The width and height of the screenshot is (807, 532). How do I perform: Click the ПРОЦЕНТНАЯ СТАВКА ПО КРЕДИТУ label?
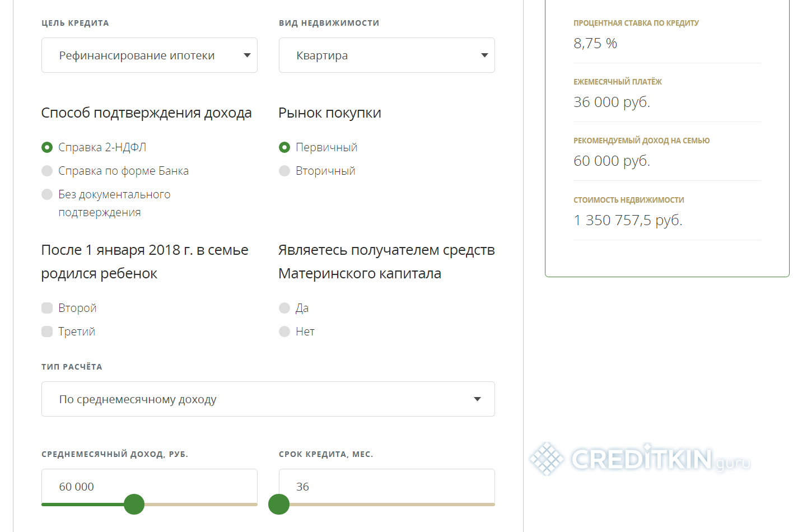(x=636, y=23)
